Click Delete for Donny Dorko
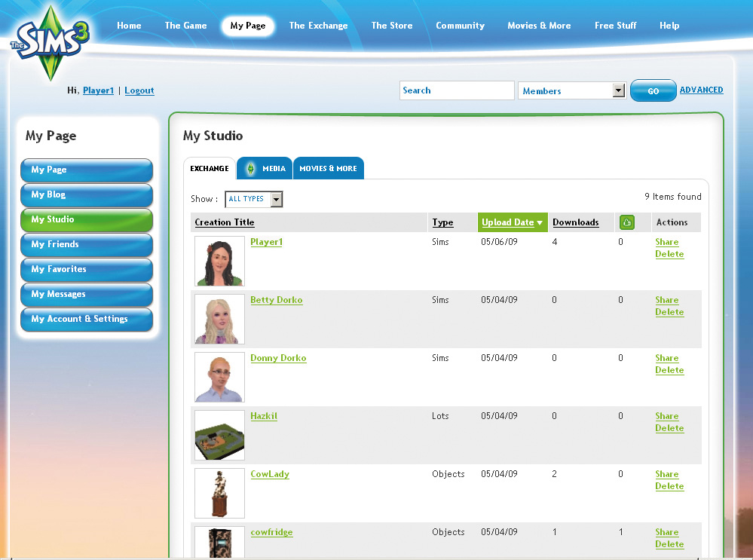The image size is (753, 560). tap(669, 370)
